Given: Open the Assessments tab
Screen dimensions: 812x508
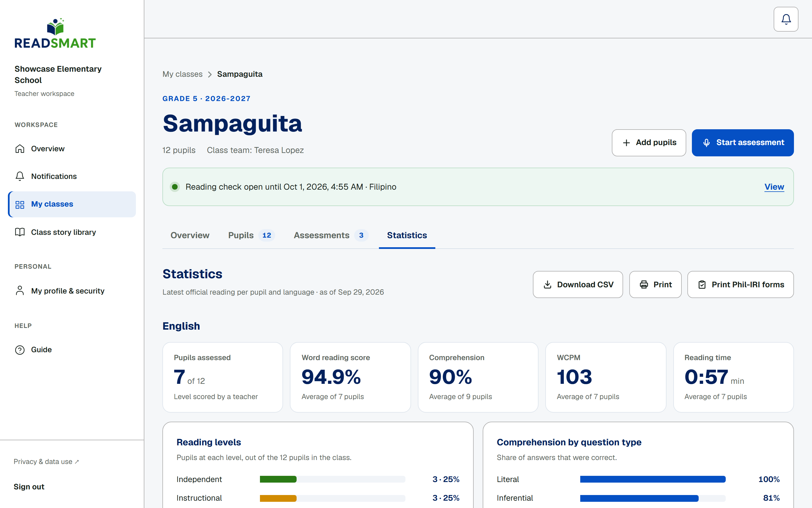Looking at the screenshot, I should tap(331, 235).
